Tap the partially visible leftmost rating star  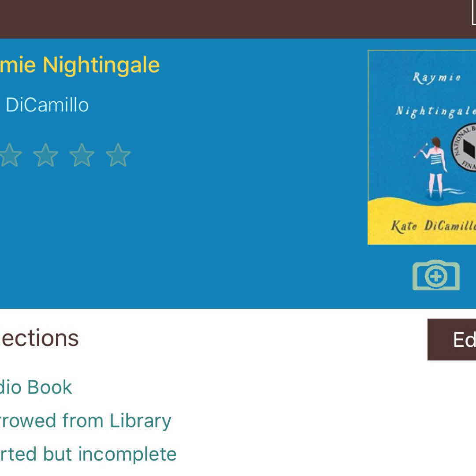tap(10, 156)
